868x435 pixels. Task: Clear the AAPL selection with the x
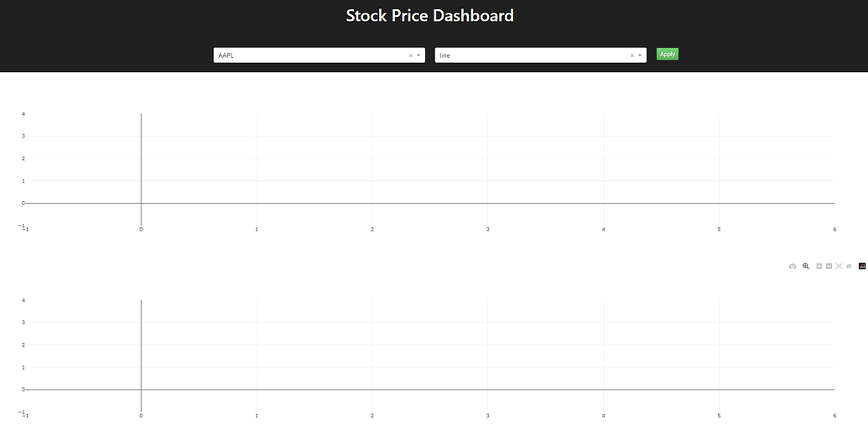pyautogui.click(x=411, y=55)
